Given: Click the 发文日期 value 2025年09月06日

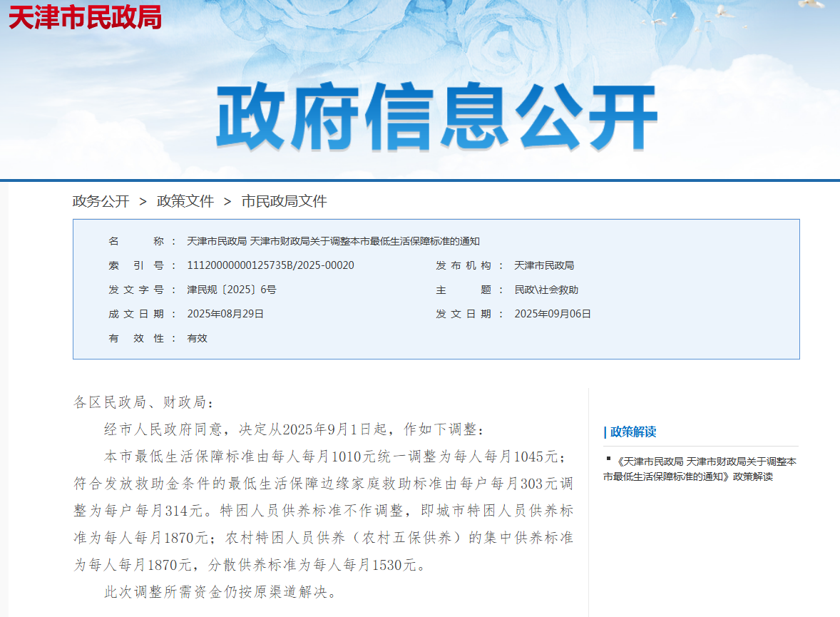Looking at the screenshot, I should click(x=553, y=314).
